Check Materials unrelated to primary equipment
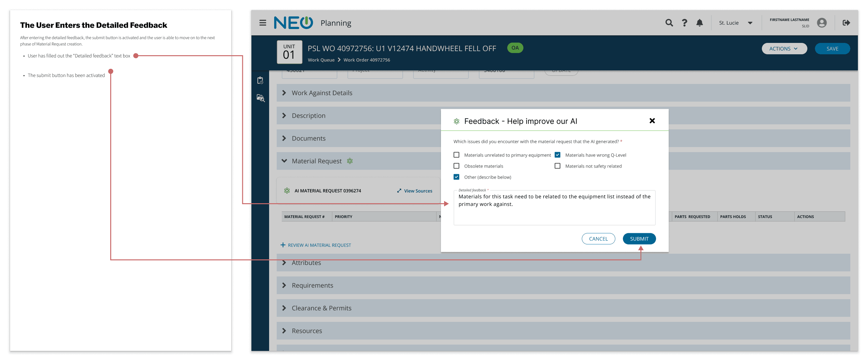 click(x=456, y=155)
